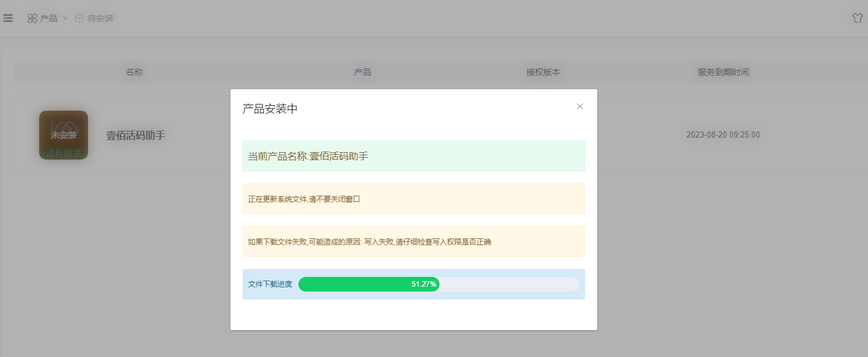Click the 产品安装中 dialog title

pyautogui.click(x=270, y=109)
